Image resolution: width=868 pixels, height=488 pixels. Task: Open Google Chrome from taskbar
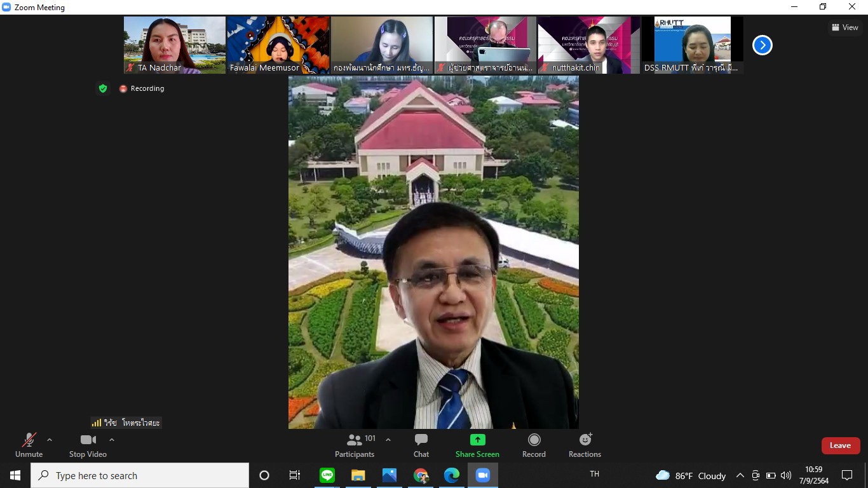pos(421,475)
